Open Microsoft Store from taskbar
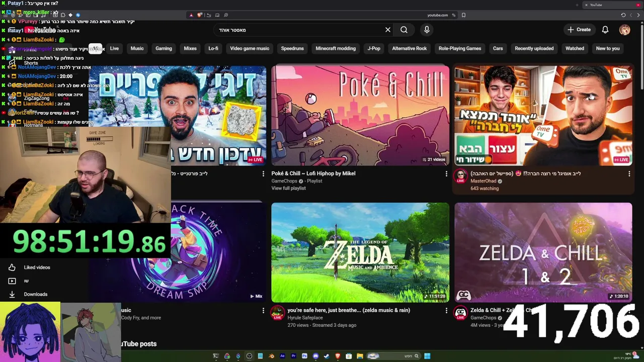Viewport: 644px width, 362px height. click(349, 356)
